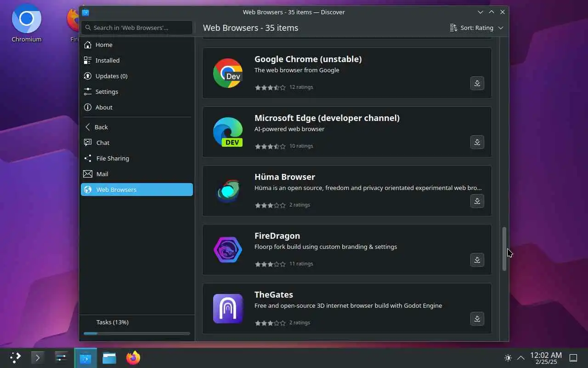Select the File Sharing category
588x368 pixels.
pos(137,158)
